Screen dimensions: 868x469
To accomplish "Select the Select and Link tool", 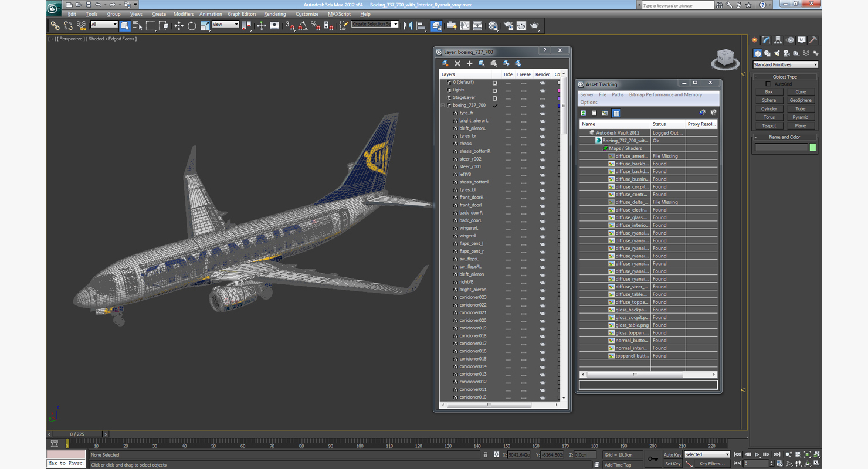I will tap(55, 26).
